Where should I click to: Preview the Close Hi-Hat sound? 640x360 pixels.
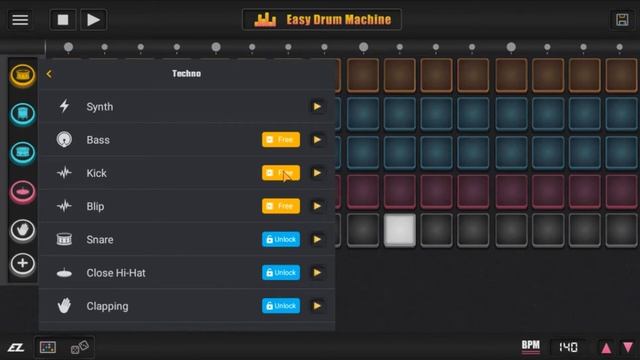coord(317,273)
